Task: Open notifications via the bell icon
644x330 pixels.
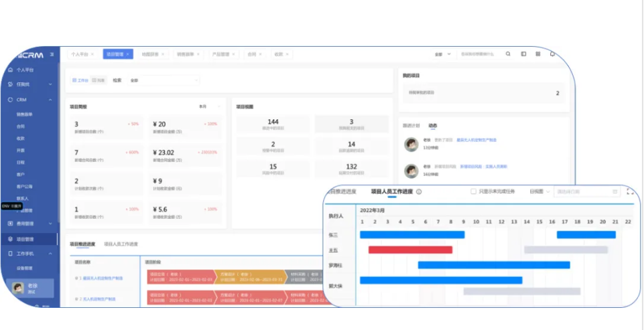Action: [552, 54]
